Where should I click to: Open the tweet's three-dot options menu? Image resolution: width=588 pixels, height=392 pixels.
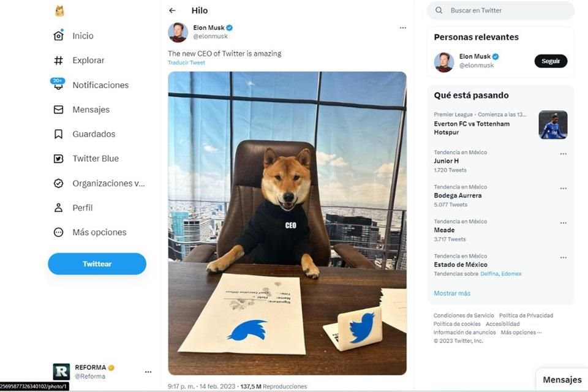(402, 28)
